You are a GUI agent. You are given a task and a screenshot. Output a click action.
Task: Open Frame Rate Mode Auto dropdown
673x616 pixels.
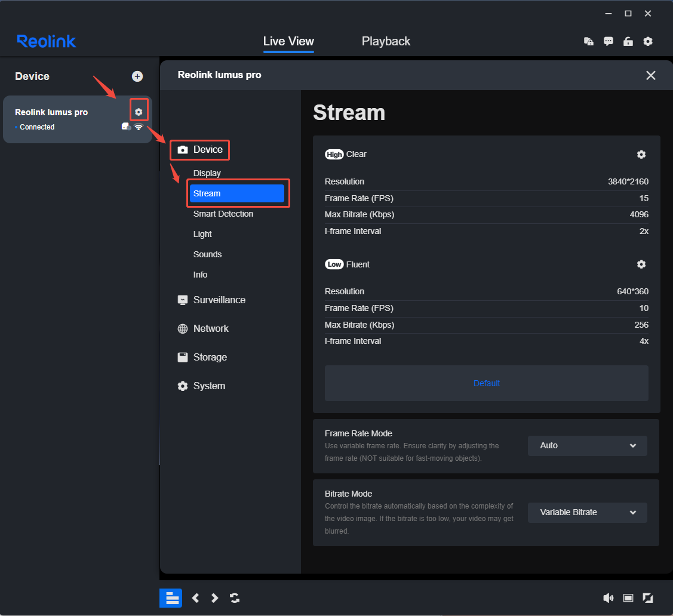587,446
